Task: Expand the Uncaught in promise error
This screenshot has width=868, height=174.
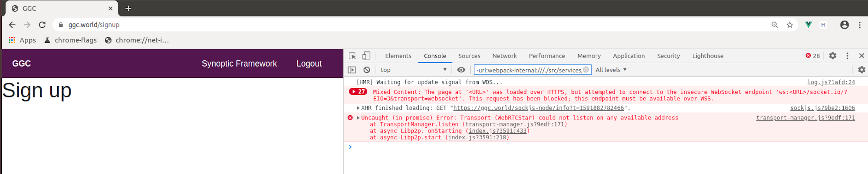Action: [358, 118]
